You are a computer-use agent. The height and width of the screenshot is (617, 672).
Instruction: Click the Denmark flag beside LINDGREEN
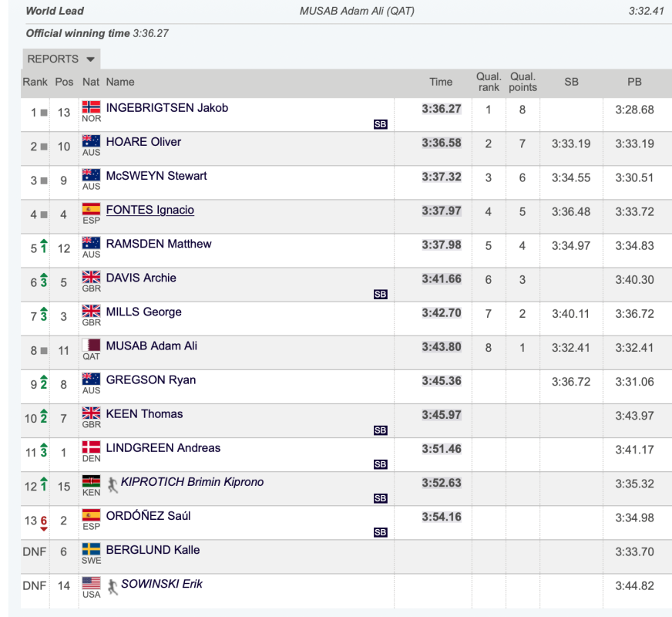pyautogui.click(x=91, y=447)
